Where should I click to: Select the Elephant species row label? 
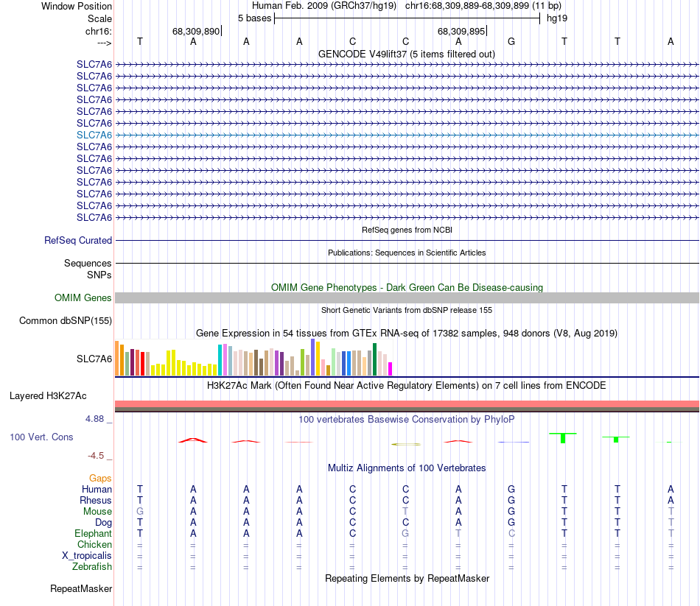click(94, 533)
